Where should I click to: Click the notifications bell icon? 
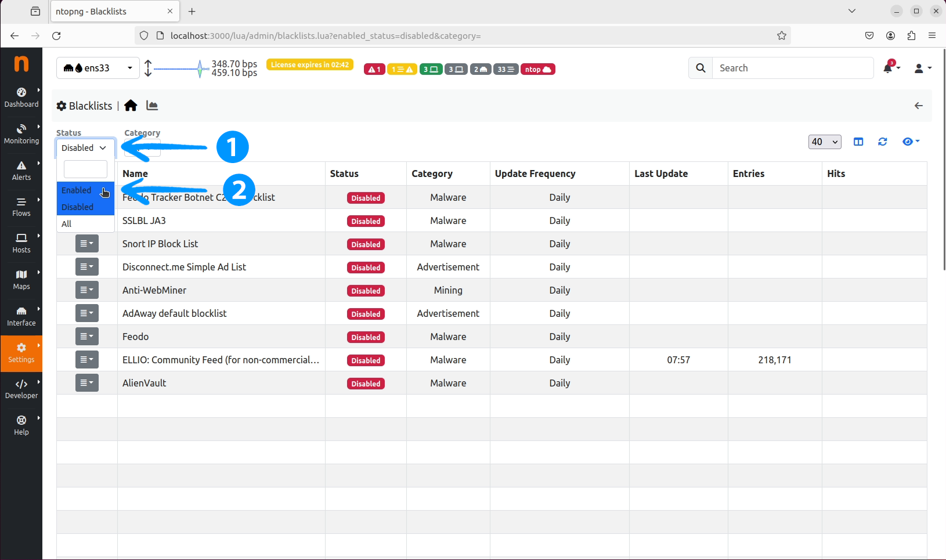tap(888, 68)
